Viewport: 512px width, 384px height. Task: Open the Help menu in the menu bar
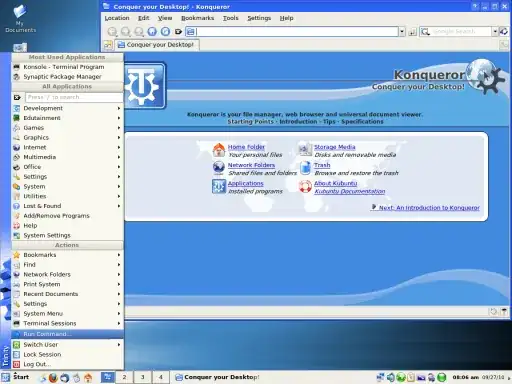(x=286, y=18)
